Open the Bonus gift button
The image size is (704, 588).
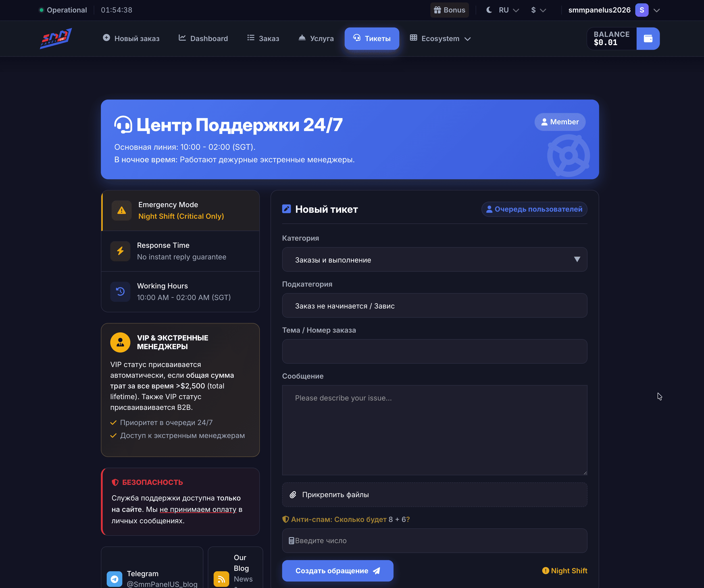(x=449, y=10)
